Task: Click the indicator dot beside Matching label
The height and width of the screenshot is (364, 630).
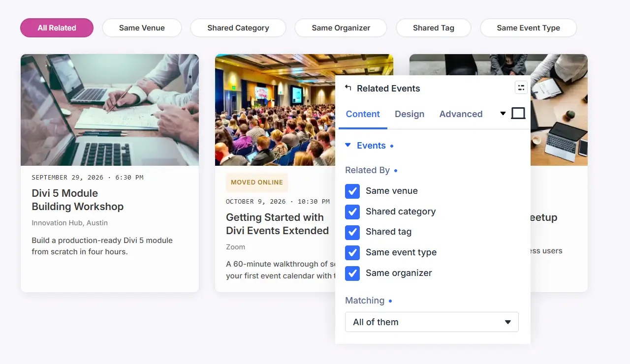Action: pyautogui.click(x=390, y=301)
